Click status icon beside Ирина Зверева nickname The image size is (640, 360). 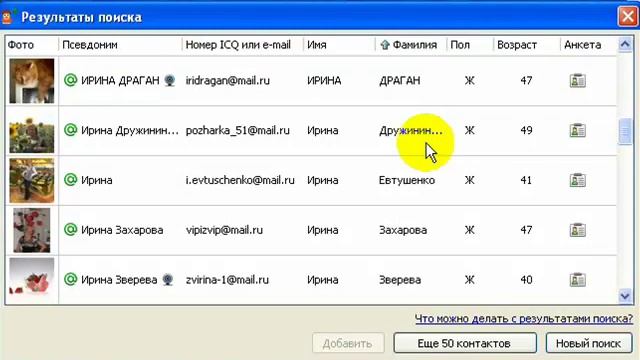point(71,279)
